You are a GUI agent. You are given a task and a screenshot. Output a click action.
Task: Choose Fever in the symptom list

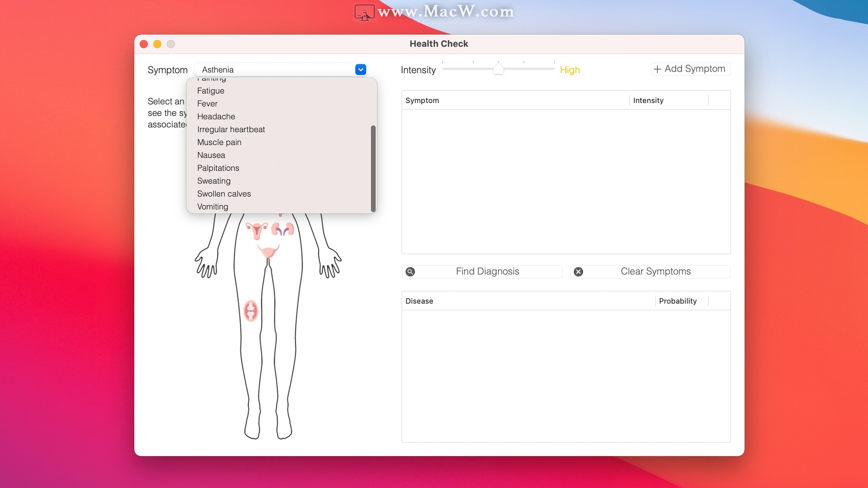[x=208, y=103]
